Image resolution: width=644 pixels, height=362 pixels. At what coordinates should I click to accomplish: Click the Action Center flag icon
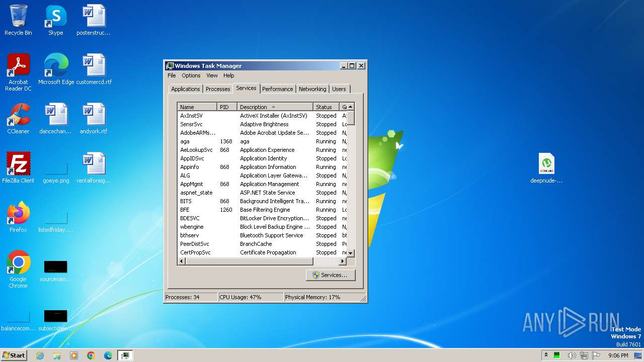pos(596,355)
